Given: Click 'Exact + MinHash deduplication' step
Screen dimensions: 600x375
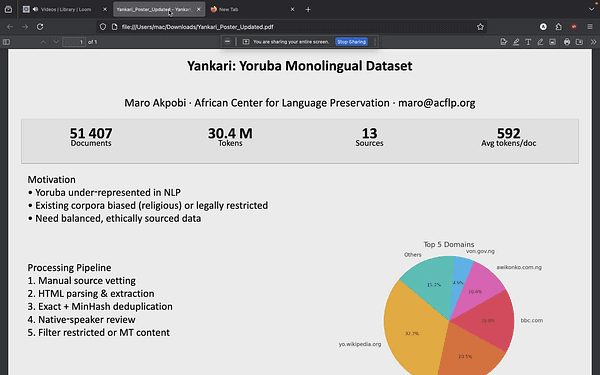Looking at the screenshot, I should pos(100,307).
